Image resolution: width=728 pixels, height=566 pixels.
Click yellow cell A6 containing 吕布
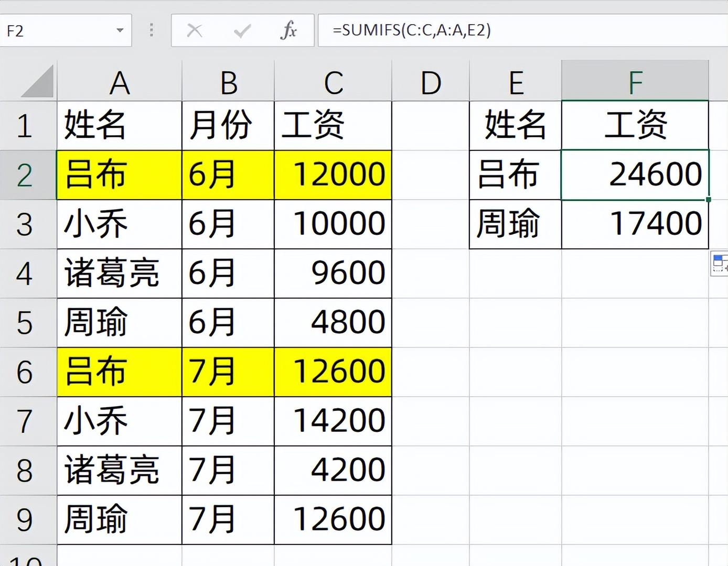pos(120,372)
